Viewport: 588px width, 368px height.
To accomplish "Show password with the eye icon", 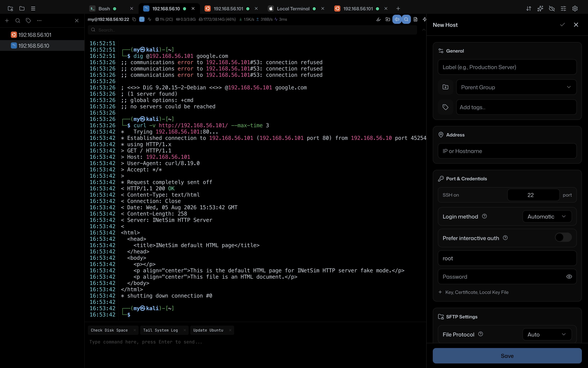I will pos(569,277).
